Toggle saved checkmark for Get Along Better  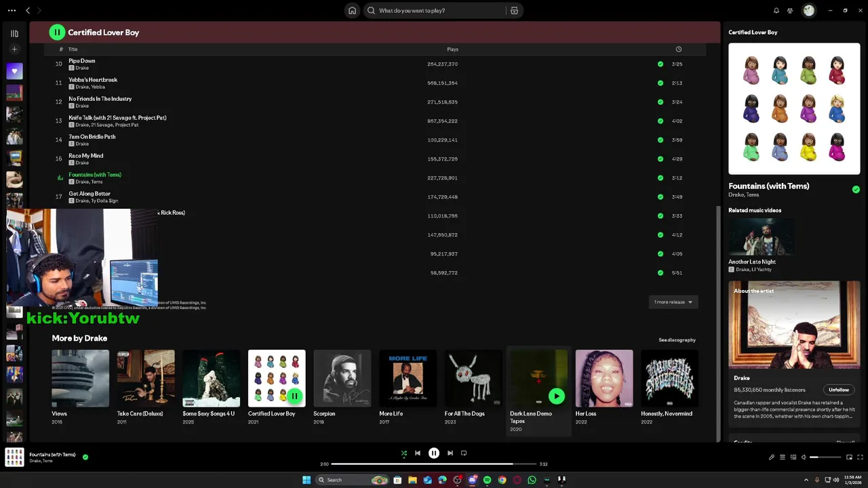(660, 197)
